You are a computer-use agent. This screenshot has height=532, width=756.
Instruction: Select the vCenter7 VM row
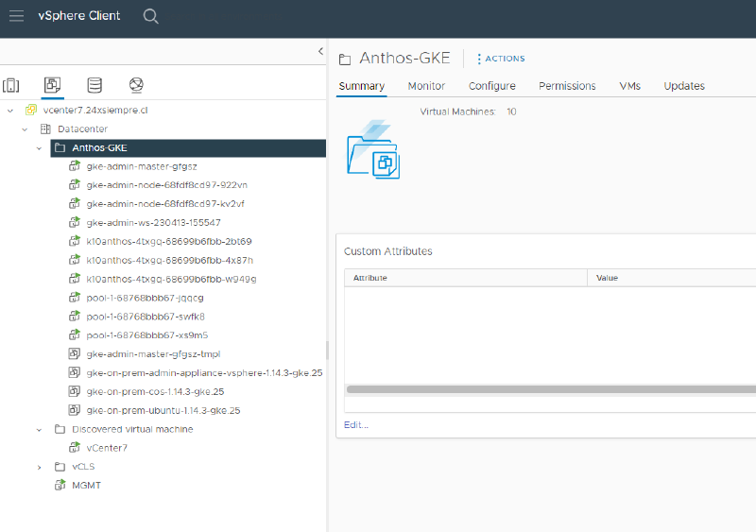pos(107,448)
